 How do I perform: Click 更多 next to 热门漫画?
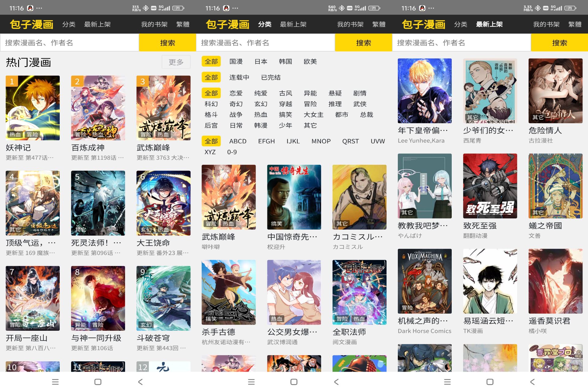coord(176,62)
